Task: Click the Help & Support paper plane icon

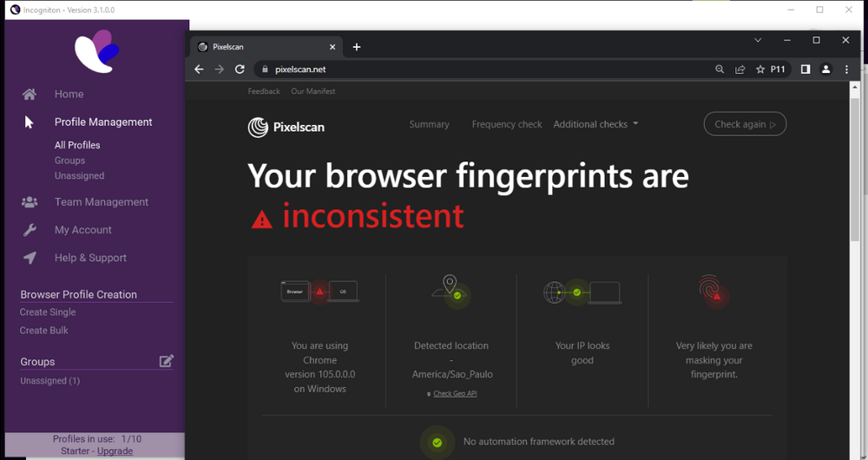Action: (x=30, y=258)
